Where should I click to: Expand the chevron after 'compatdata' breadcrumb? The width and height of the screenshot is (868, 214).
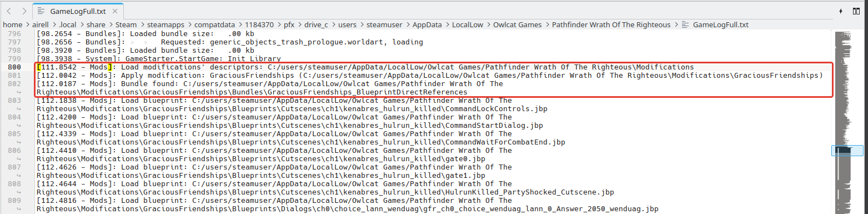(x=240, y=24)
